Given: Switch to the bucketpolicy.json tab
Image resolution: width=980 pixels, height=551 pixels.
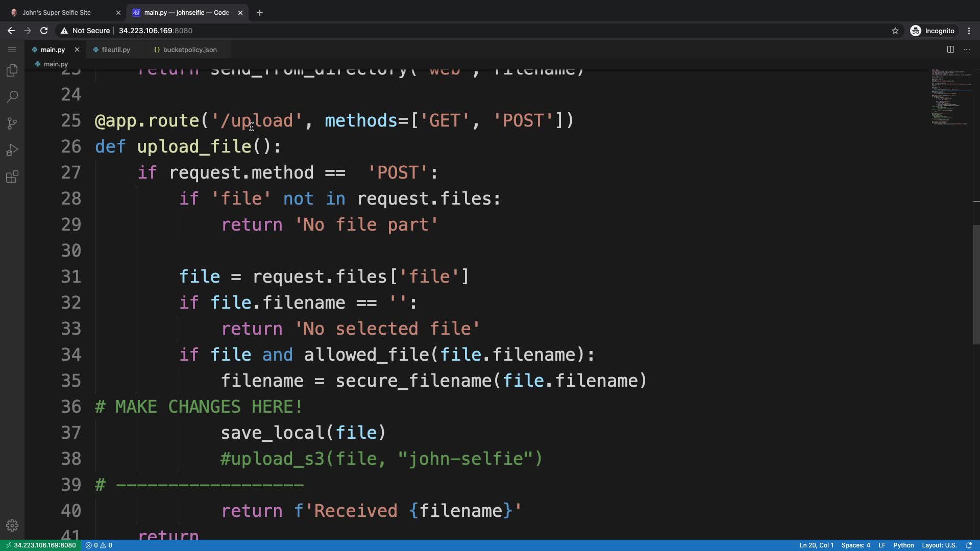Looking at the screenshot, I should pos(190,49).
